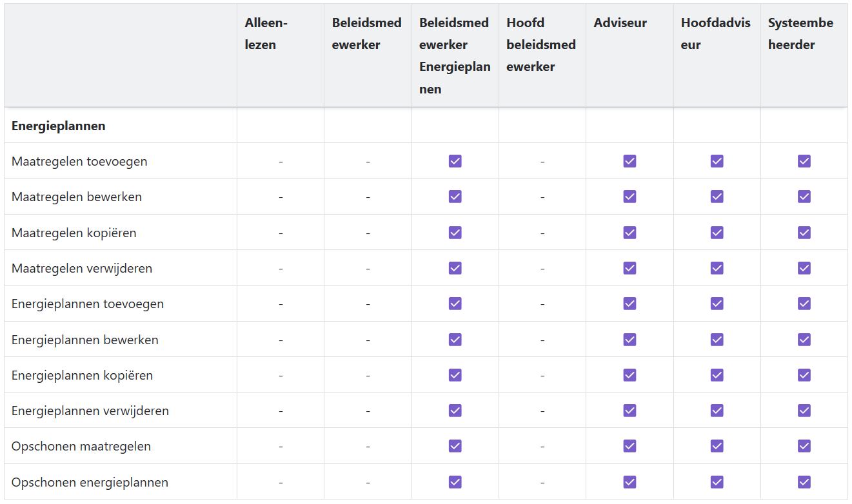The image size is (852, 504).
Task: Toggle Opschonen maatregelen for Hoofdadviseur
Action: [x=717, y=446]
